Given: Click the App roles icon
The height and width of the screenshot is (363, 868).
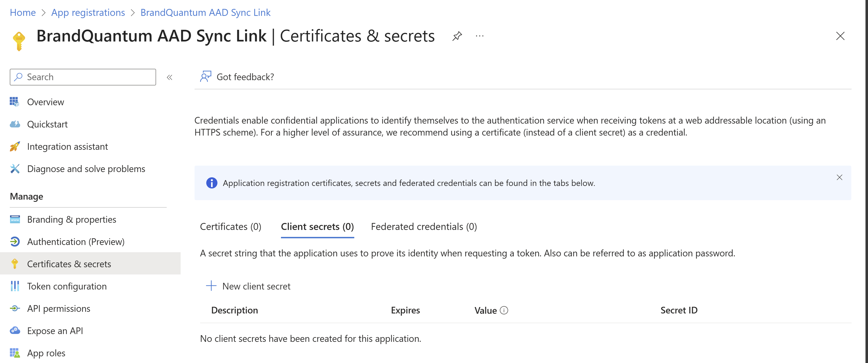Looking at the screenshot, I should pos(14,353).
